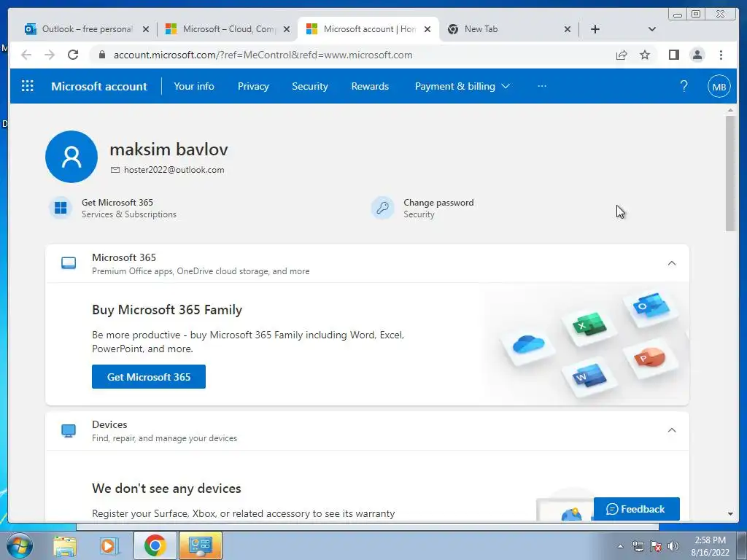Click the hoster2022@outlook.com email address
This screenshot has width=747, height=560.
pos(174,170)
